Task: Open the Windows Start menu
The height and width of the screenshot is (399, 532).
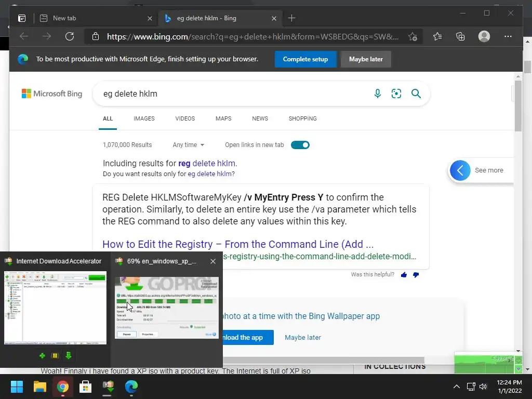Action: click(x=17, y=387)
